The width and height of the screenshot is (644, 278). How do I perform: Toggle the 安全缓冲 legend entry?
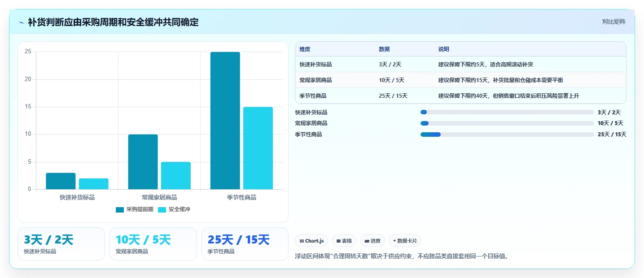(x=174, y=209)
